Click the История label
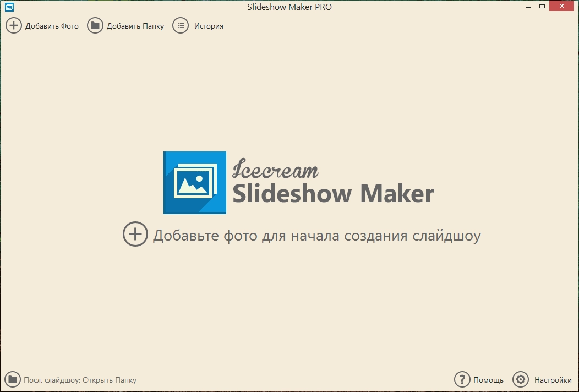This screenshot has width=579, height=392. tap(209, 26)
